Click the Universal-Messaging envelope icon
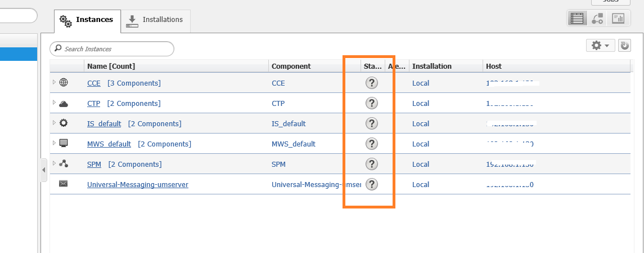Viewport: 644px width, 253px height. [x=63, y=184]
